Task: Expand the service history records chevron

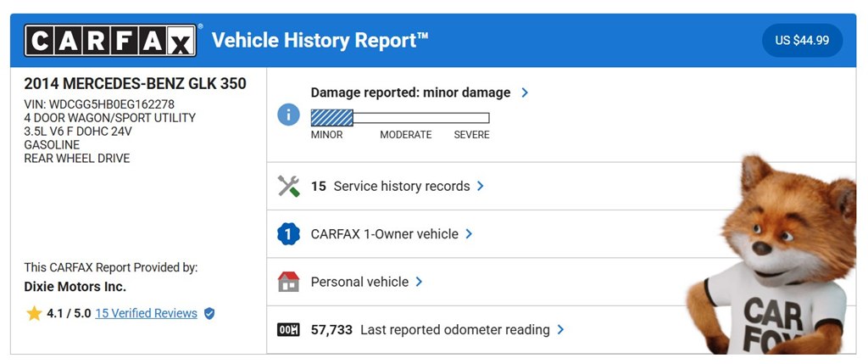Action: tap(481, 186)
